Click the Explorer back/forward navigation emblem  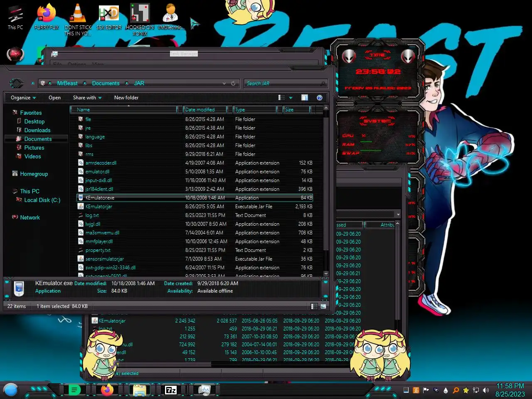click(17, 83)
